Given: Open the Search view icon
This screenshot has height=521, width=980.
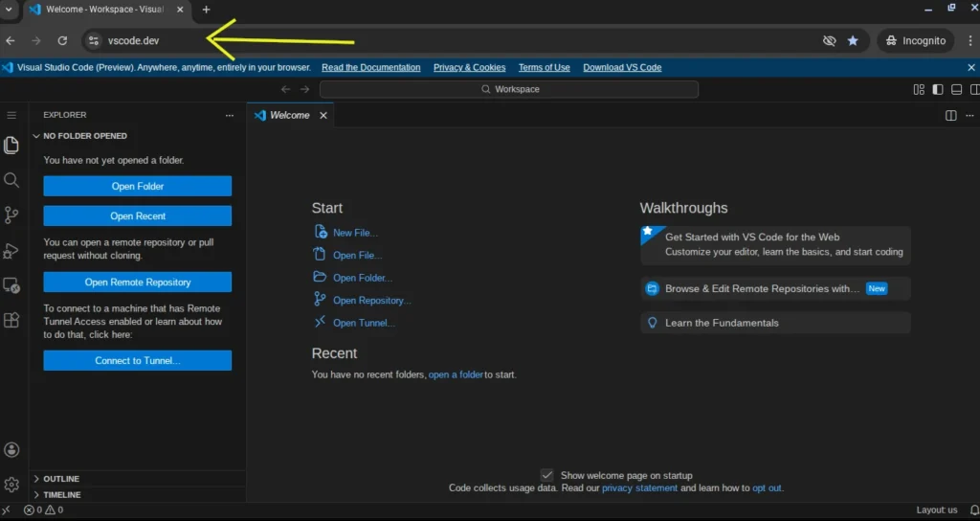Looking at the screenshot, I should (11, 180).
